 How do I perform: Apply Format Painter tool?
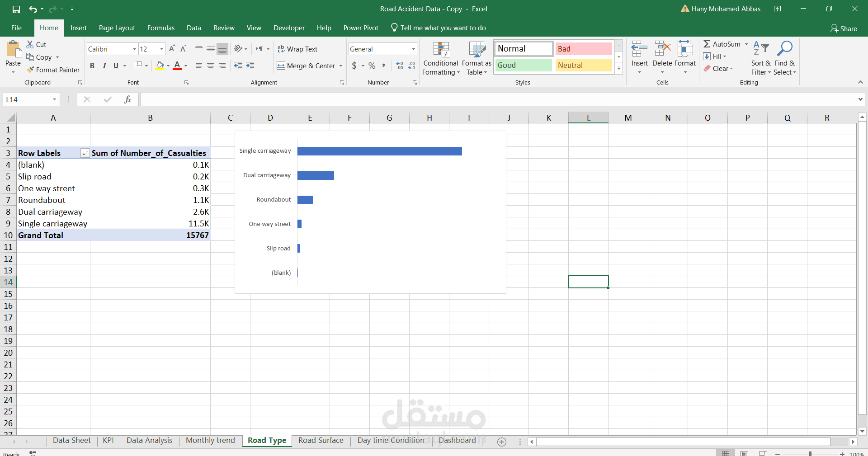click(53, 70)
